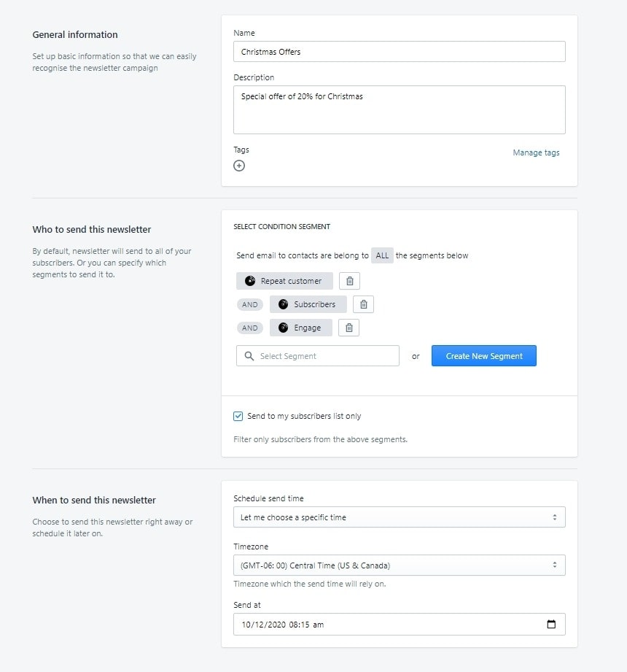Screen dimensions: 627x672
Task: Click the Repeat customer segment chip
Action: [284, 281]
